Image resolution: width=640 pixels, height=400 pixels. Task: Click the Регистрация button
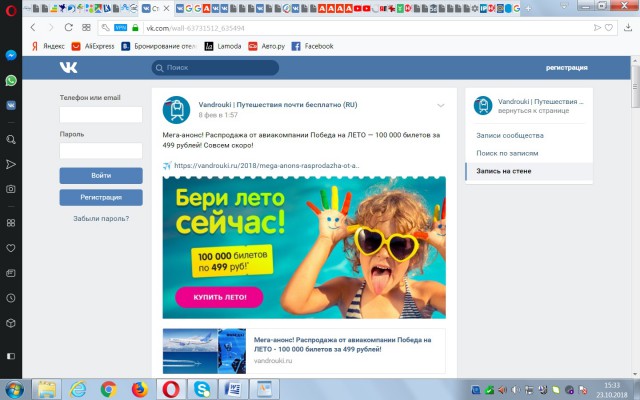coord(101,198)
